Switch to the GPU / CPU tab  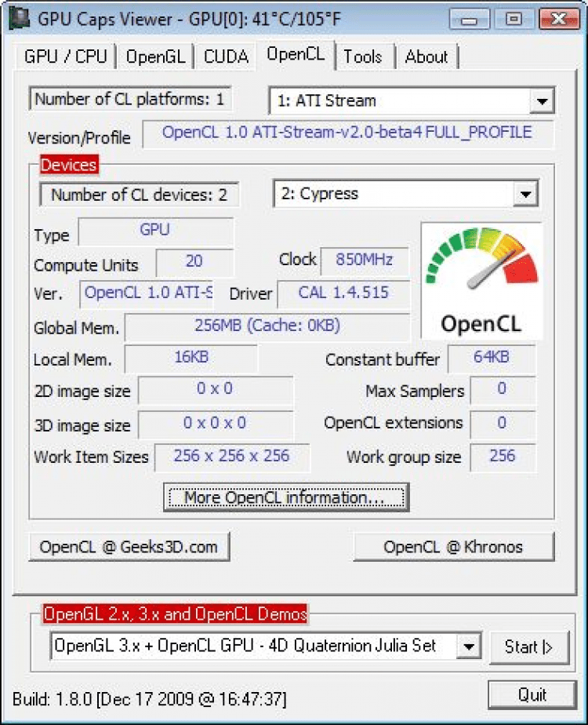66,56
